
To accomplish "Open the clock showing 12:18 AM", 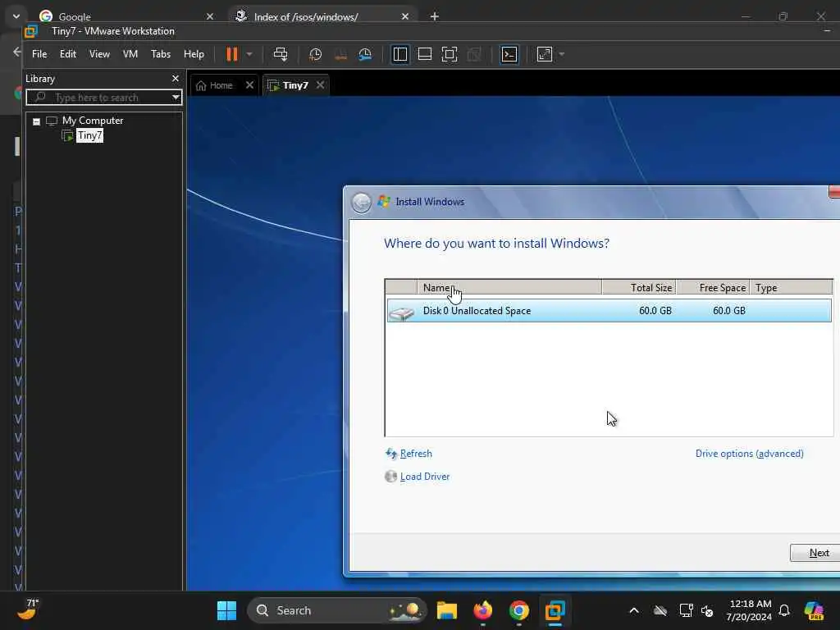I will point(750,610).
